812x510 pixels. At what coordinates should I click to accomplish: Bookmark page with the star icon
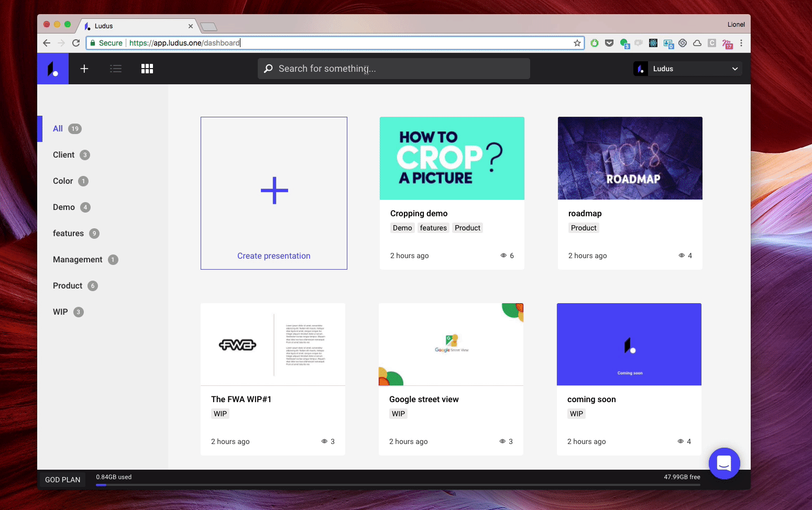[577, 43]
